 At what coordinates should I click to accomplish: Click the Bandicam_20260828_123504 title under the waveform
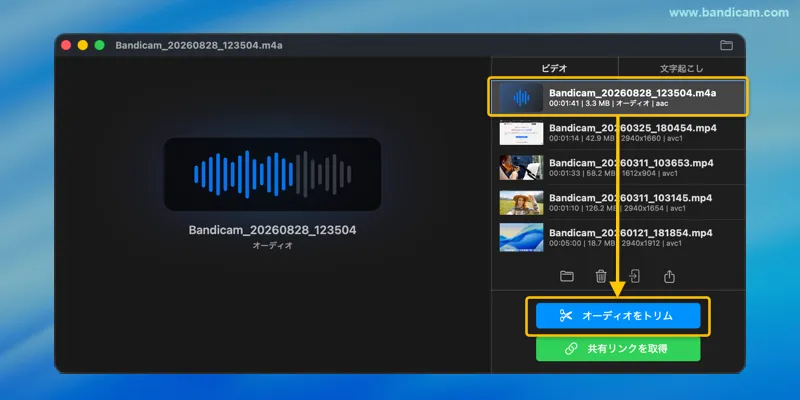click(272, 230)
